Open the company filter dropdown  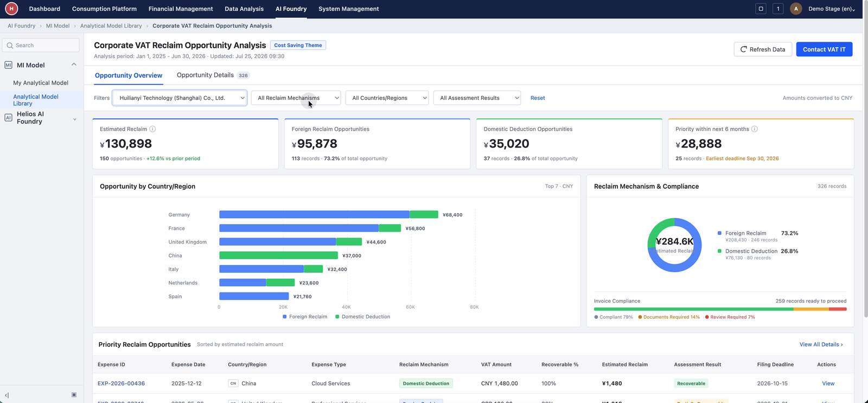[180, 98]
